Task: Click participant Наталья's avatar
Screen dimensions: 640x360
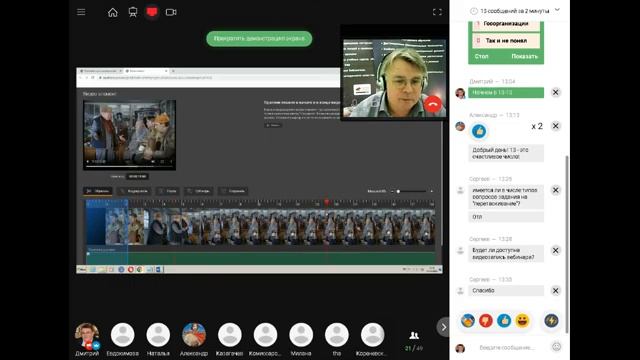Action: 158,335
